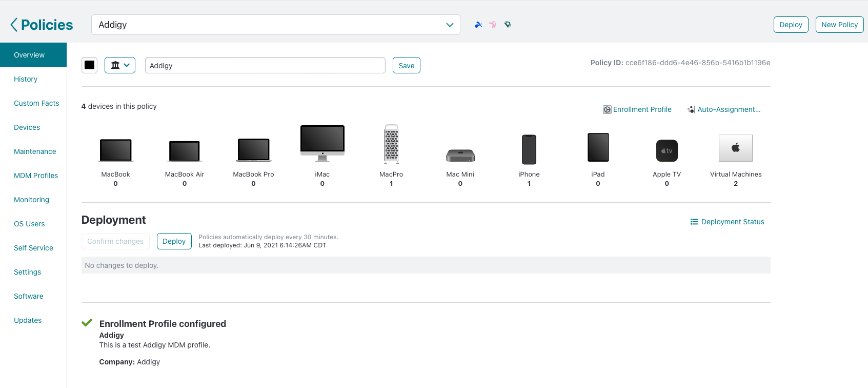
Task: Click the Policies heading link
Action: [x=47, y=25]
